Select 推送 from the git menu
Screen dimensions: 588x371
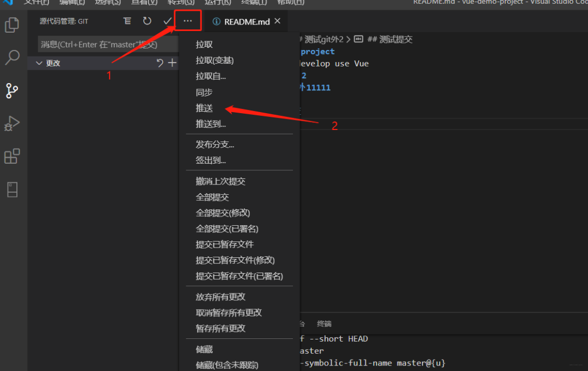204,108
